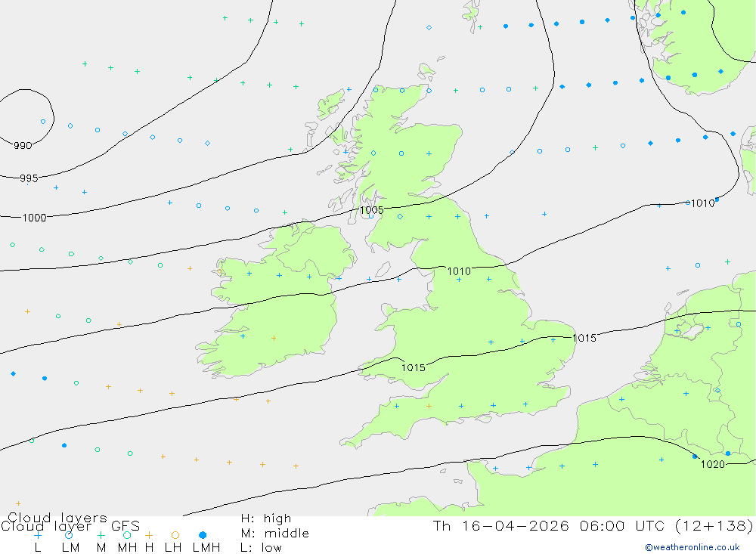Click the 1015 label near East Anglia
Viewport: 756px width, 554px height.
point(584,338)
